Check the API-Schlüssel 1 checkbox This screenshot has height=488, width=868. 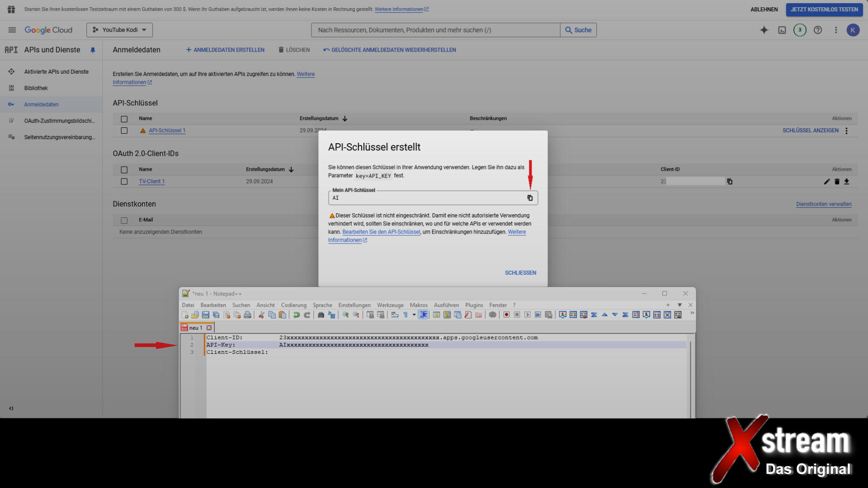pyautogui.click(x=124, y=131)
